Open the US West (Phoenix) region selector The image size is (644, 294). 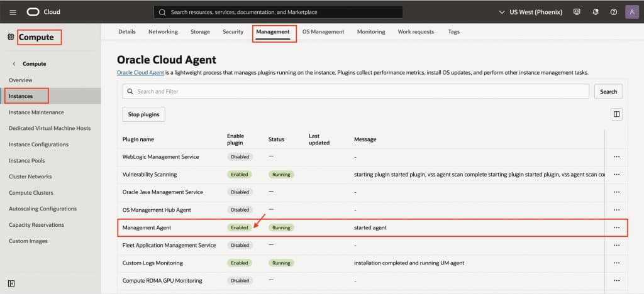[530, 12]
